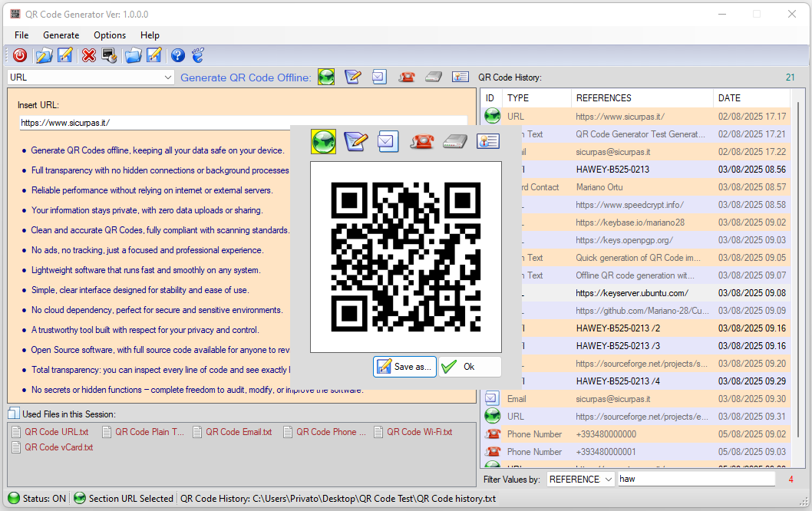Click the notepad plain text icon in popup
The width and height of the screenshot is (812, 511).
355,141
